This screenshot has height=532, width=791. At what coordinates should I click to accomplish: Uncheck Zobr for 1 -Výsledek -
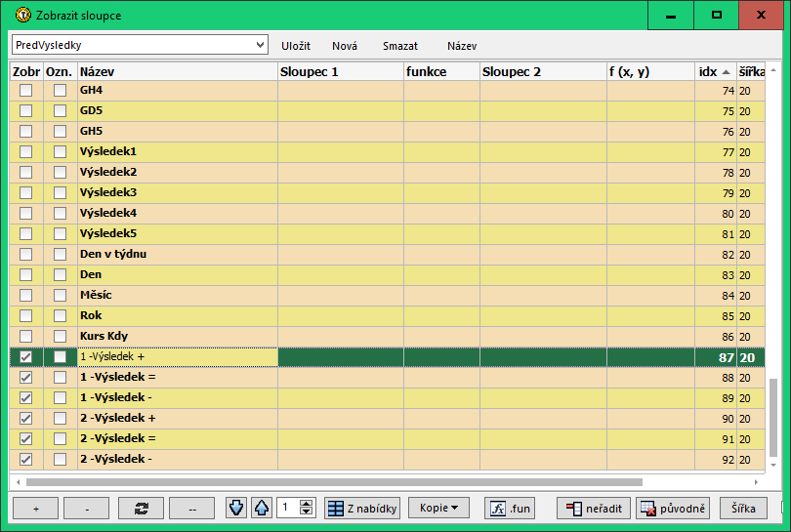(25, 398)
